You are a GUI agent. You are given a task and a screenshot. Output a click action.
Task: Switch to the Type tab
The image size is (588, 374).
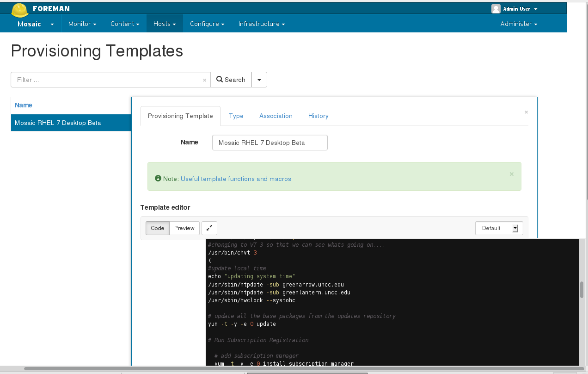pyautogui.click(x=236, y=116)
